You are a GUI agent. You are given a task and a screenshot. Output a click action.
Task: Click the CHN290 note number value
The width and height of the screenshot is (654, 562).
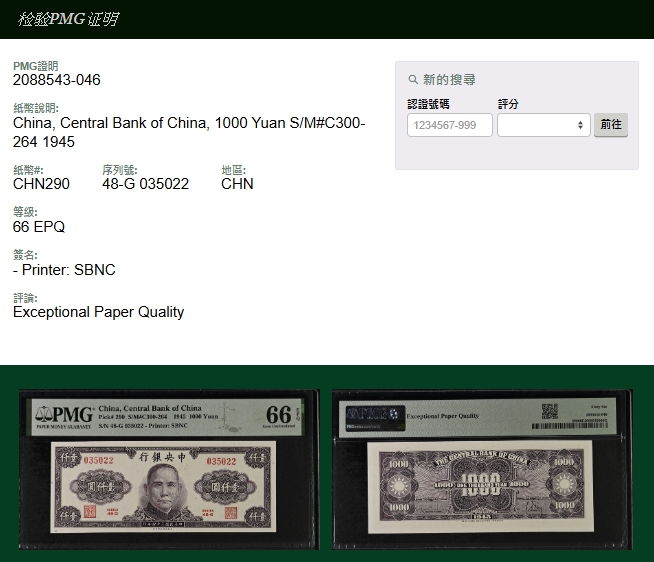point(41,184)
